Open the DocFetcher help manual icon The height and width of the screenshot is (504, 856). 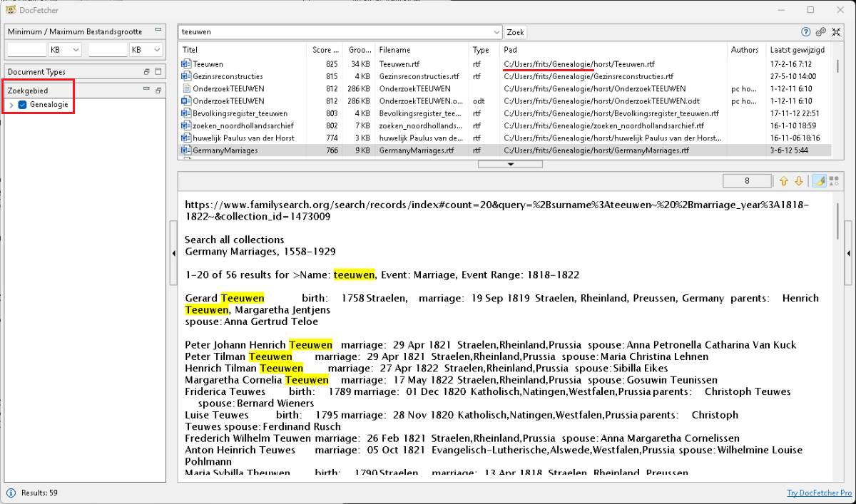pyautogui.click(x=805, y=32)
